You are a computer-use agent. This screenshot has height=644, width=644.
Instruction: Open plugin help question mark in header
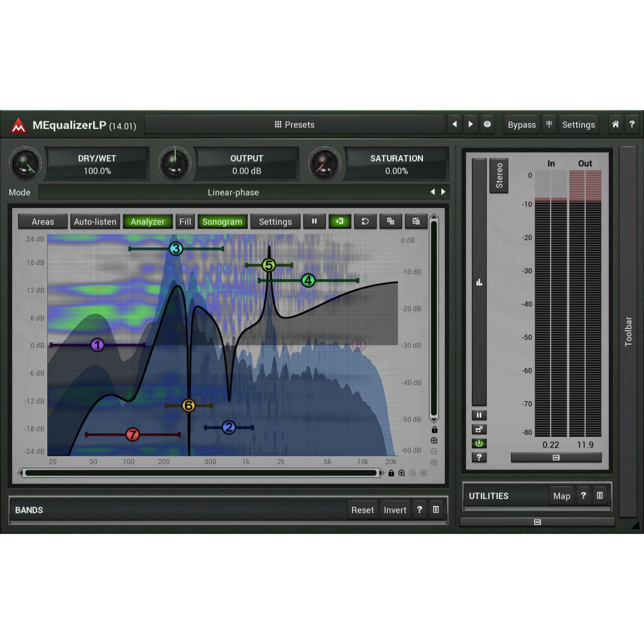(632, 125)
